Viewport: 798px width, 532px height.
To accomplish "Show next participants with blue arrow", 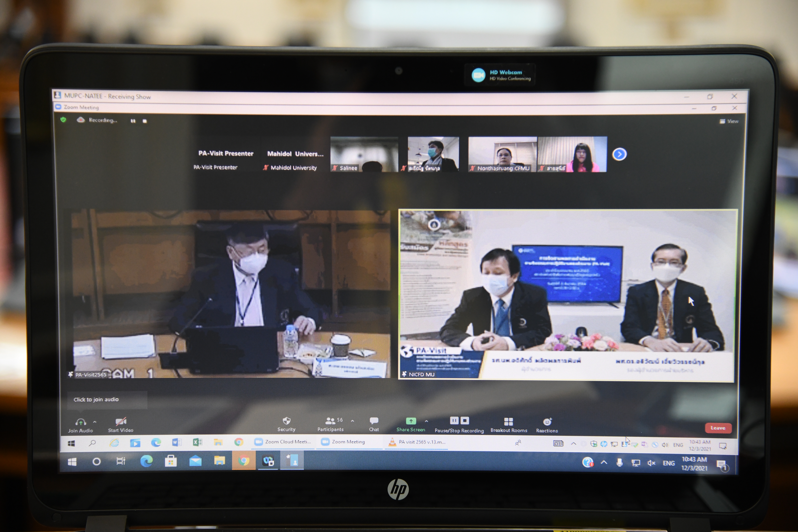I will point(619,154).
